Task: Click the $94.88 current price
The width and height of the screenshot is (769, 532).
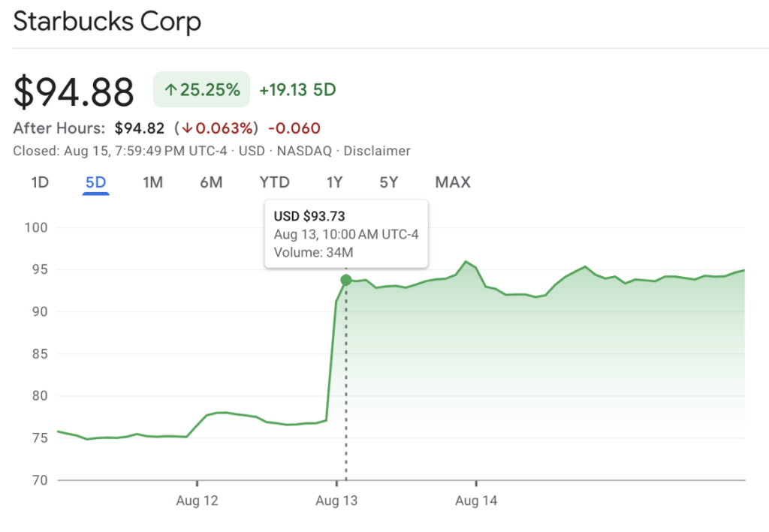Action: (x=74, y=92)
